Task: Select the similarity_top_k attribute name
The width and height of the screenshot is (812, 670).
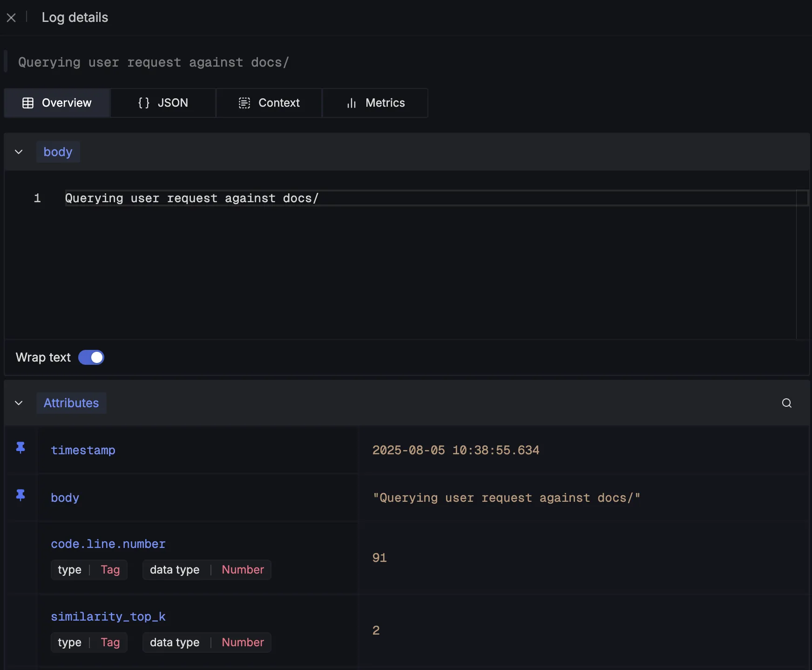Action: (108, 616)
